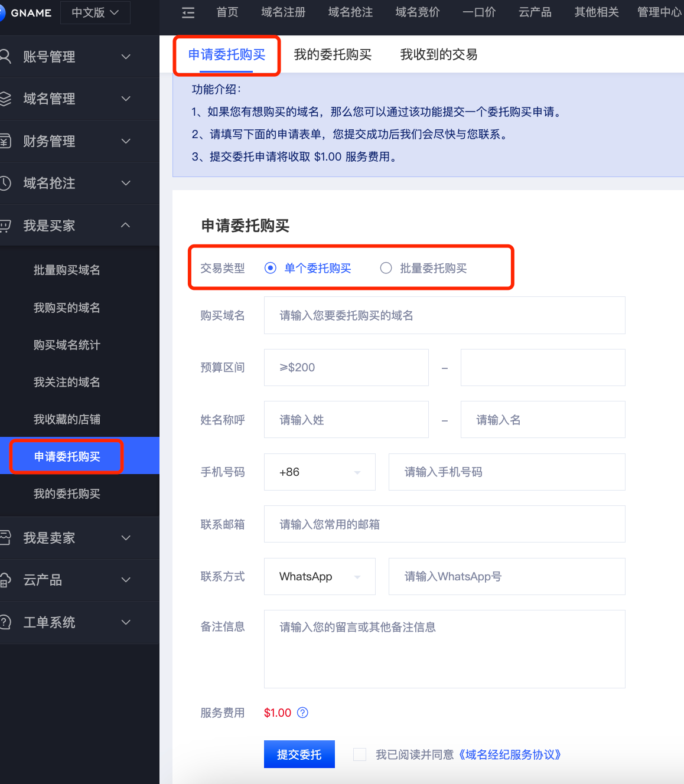The image size is (684, 784).
Task: Open the +86 country code dropdown
Action: tap(320, 472)
